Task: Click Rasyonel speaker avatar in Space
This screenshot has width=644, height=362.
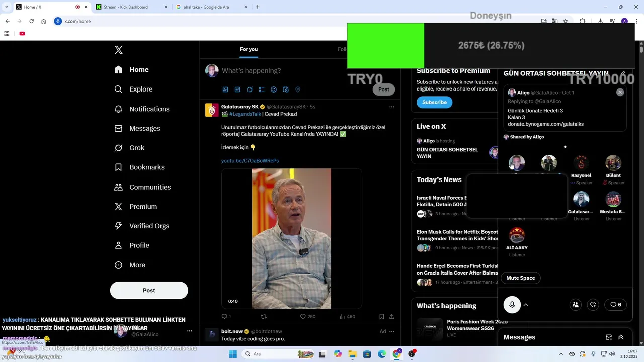Action: click(x=581, y=163)
